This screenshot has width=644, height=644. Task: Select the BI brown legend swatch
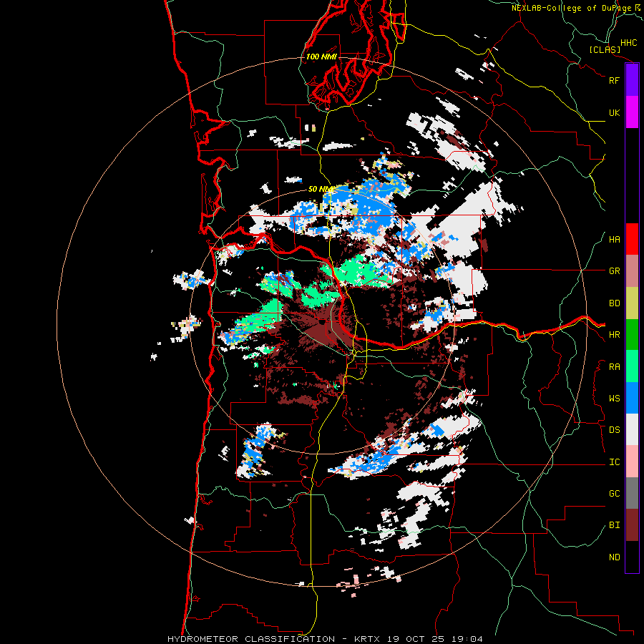(x=632, y=525)
